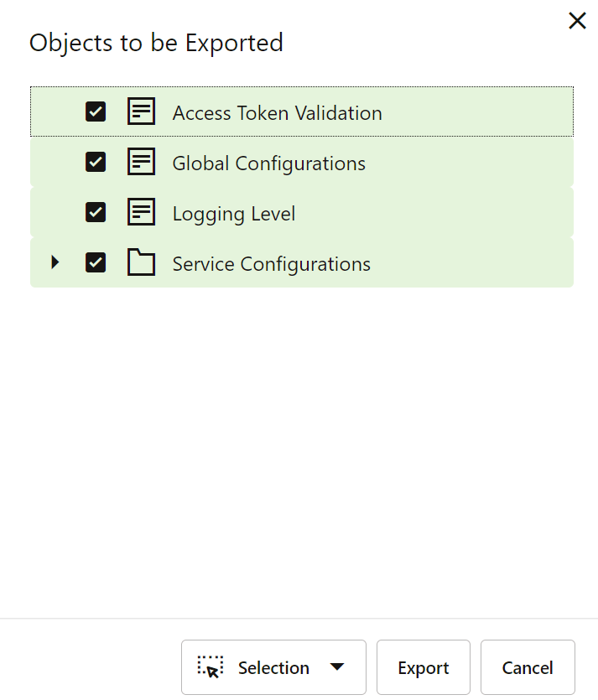
Task: Click the Selection dropdown arrow
Action: point(337,667)
